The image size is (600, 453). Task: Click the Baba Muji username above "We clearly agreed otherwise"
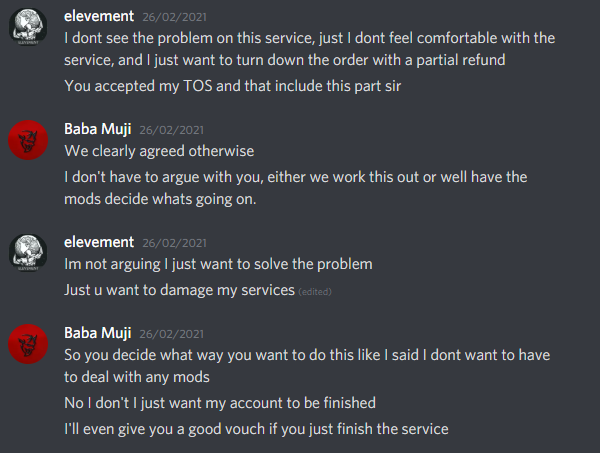coord(98,129)
